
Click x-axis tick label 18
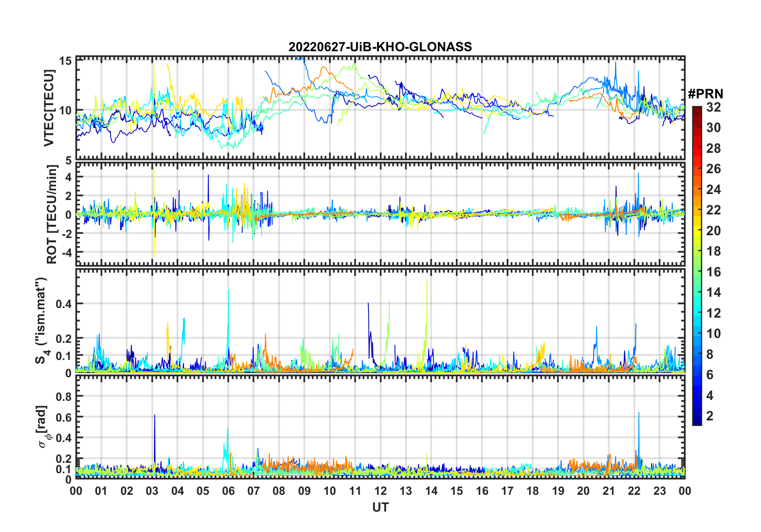533,491
